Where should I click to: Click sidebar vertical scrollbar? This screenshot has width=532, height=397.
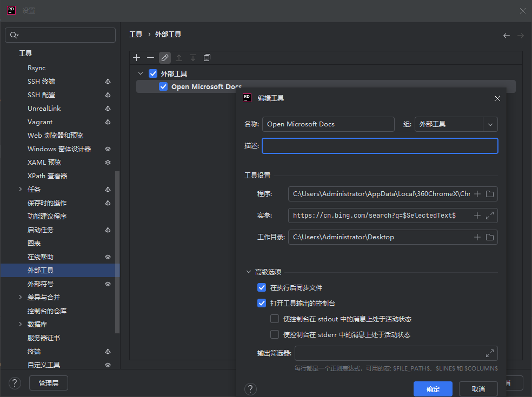[x=117, y=253]
